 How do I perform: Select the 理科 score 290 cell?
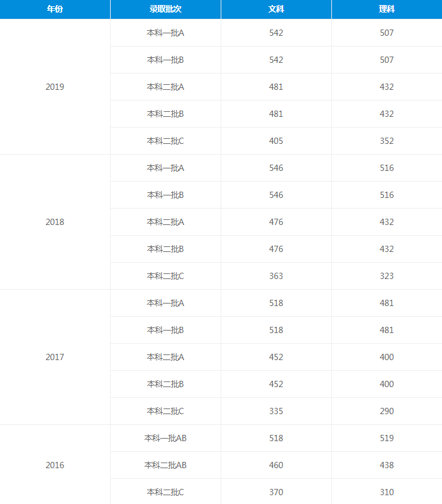(387, 411)
